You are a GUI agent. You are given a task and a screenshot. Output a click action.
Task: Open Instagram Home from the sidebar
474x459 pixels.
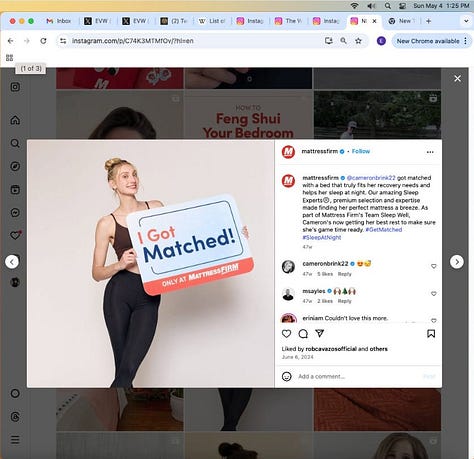point(15,120)
